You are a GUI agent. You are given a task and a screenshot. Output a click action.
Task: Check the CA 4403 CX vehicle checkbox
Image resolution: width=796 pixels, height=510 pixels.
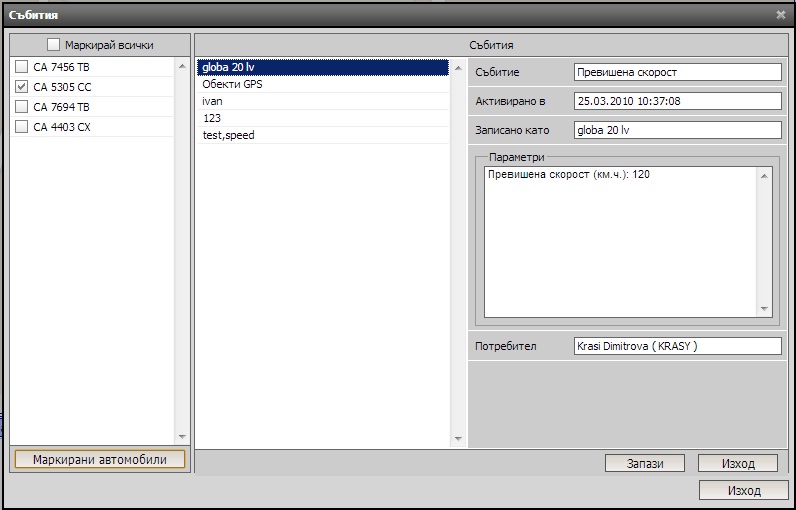[x=21, y=126]
